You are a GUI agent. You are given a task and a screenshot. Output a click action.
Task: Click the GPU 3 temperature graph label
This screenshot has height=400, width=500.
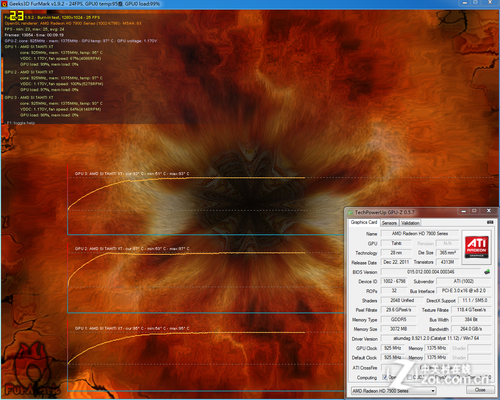pos(132,174)
